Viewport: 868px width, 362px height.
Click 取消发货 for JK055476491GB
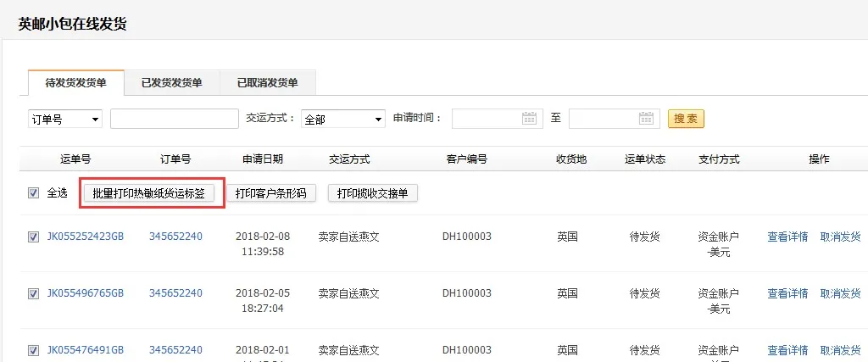pyautogui.click(x=840, y=350)
